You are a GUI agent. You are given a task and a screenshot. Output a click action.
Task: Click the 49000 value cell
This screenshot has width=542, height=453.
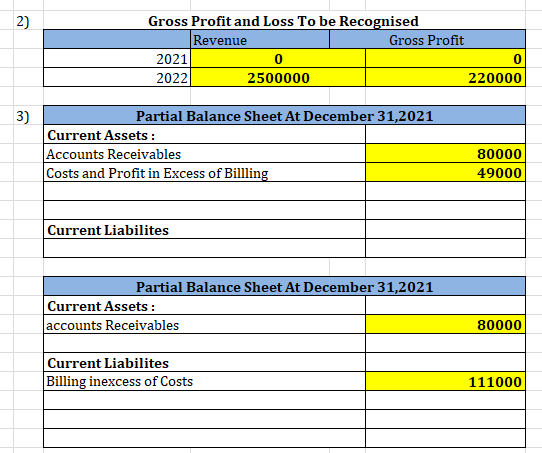(445, 172)
